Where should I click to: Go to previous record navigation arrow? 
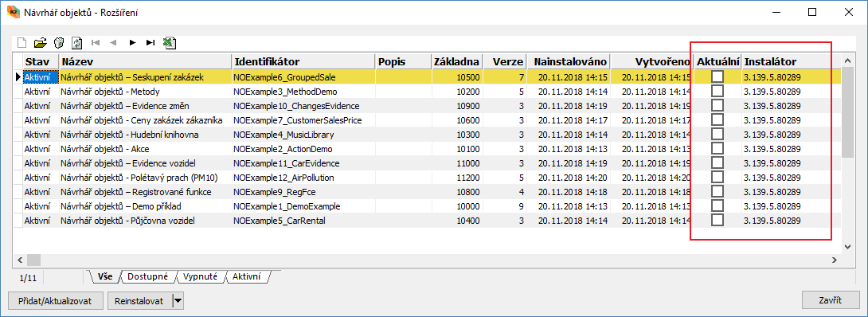(113, 42)
